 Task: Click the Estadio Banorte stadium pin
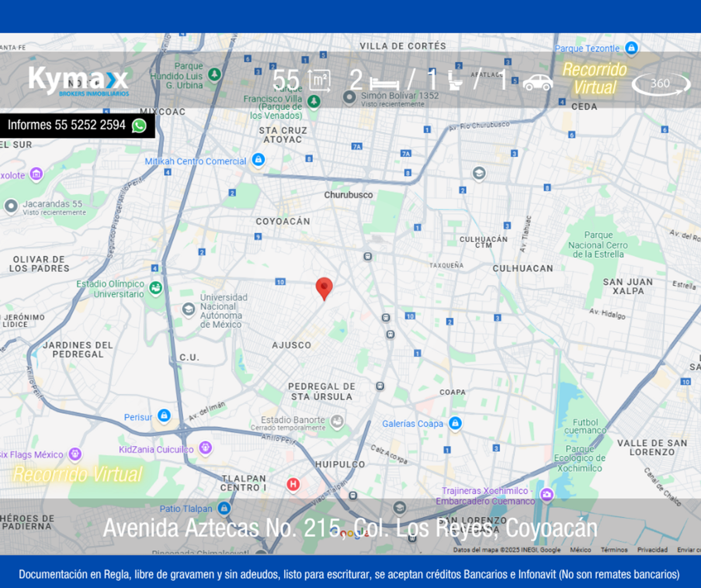[x=336, y=421]
